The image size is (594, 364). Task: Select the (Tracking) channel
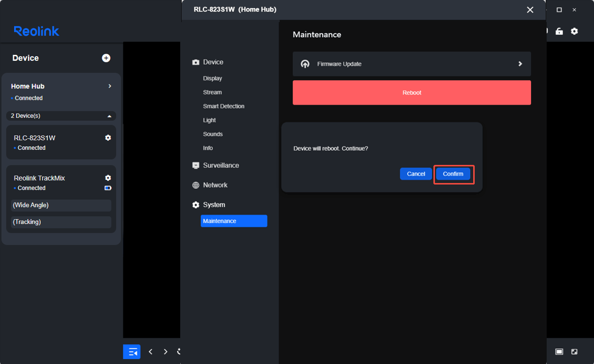pyautogui.click(x=61, y=222)
